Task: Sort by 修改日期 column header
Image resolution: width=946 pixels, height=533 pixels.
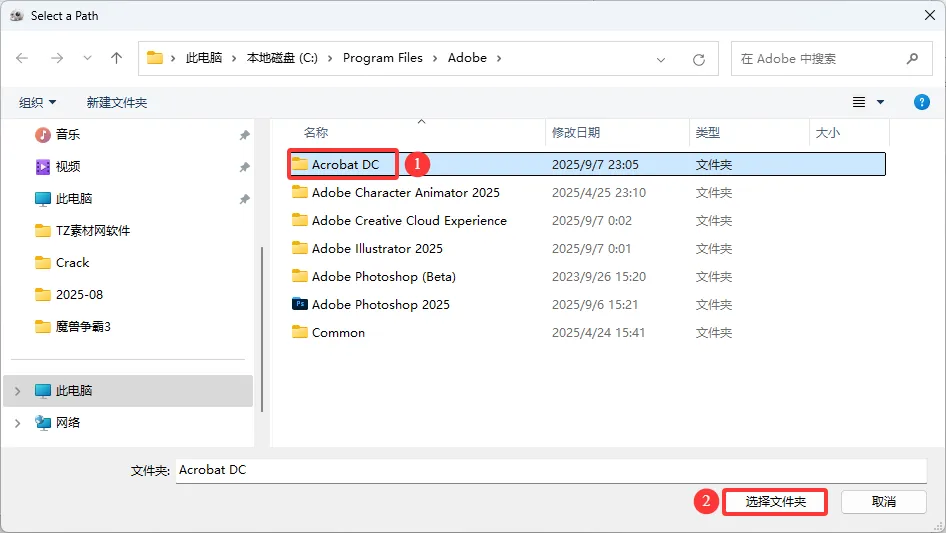Action: tap(576, 132)
